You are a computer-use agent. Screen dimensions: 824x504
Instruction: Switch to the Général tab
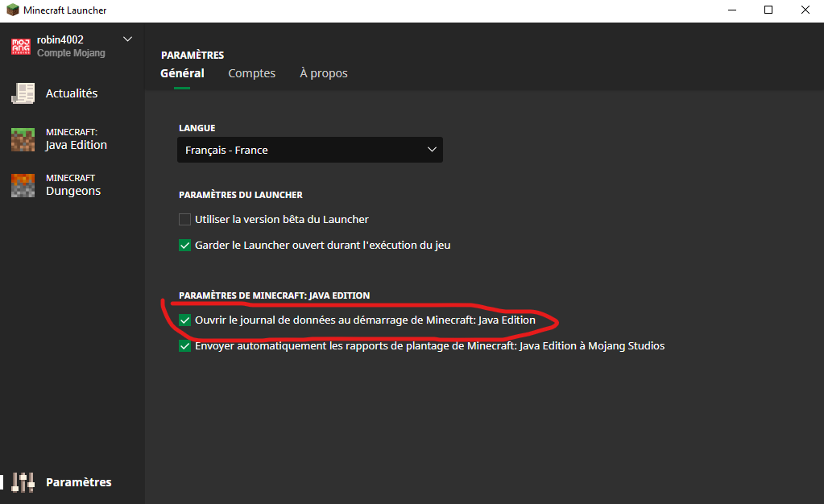tap(182, 73)
